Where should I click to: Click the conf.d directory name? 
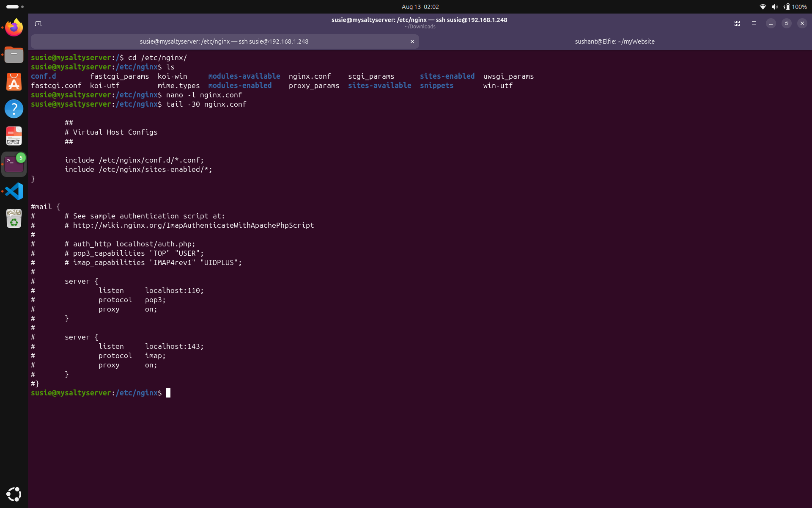(44, 76)
